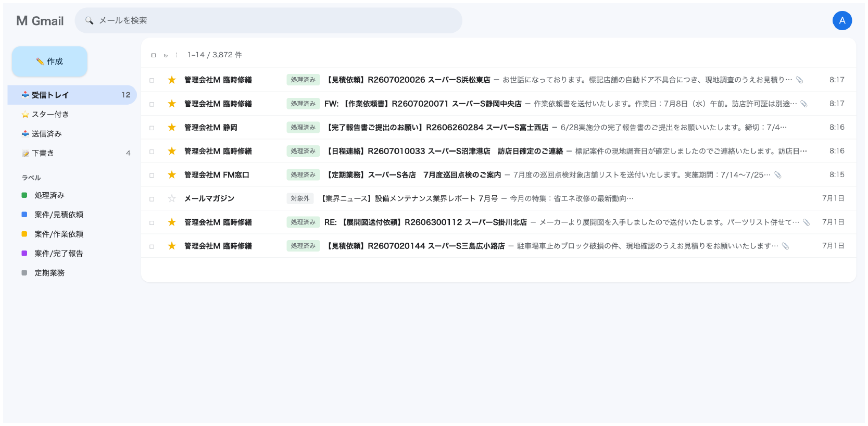Toggle the select-all checkbox in toolbar
The width and height of the screenshot is (868, 426).
tap(153, 55)
